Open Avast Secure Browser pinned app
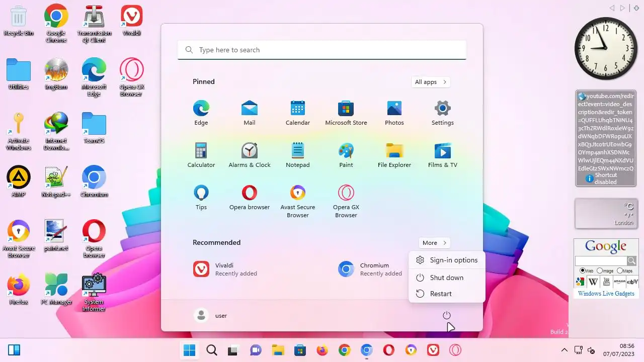This screenshot has width=644, height=362. (x=297, y=201)
